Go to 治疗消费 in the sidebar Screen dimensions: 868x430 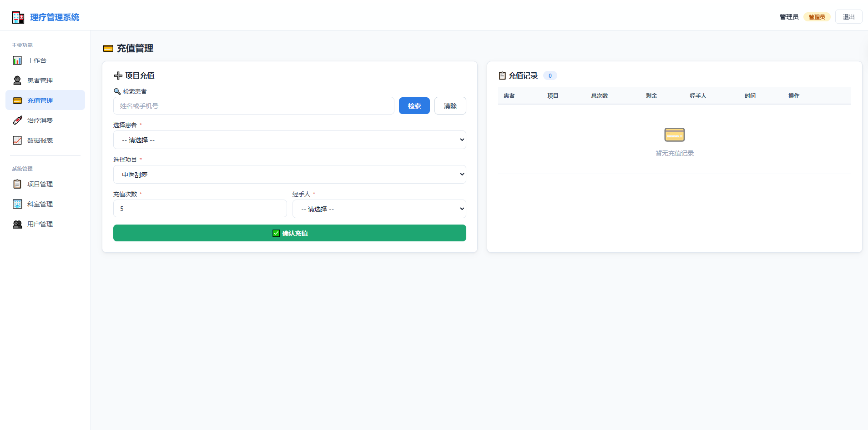(x=45, y=120)
